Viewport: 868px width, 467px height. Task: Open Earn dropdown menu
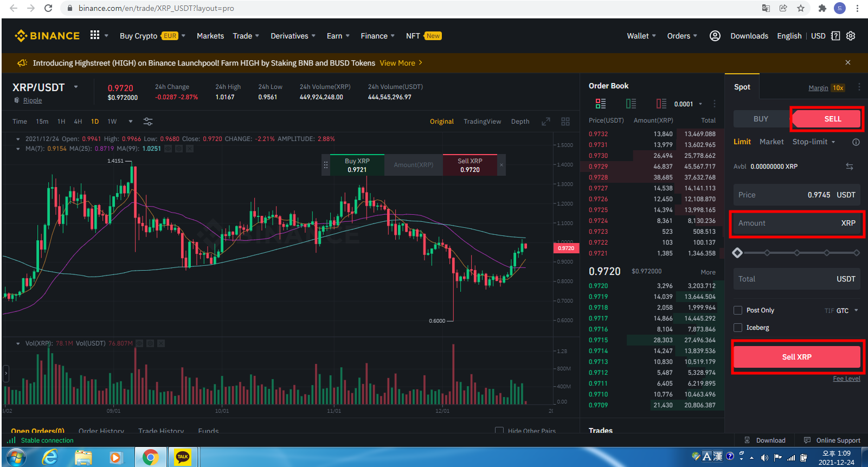[x=338, y=36]
